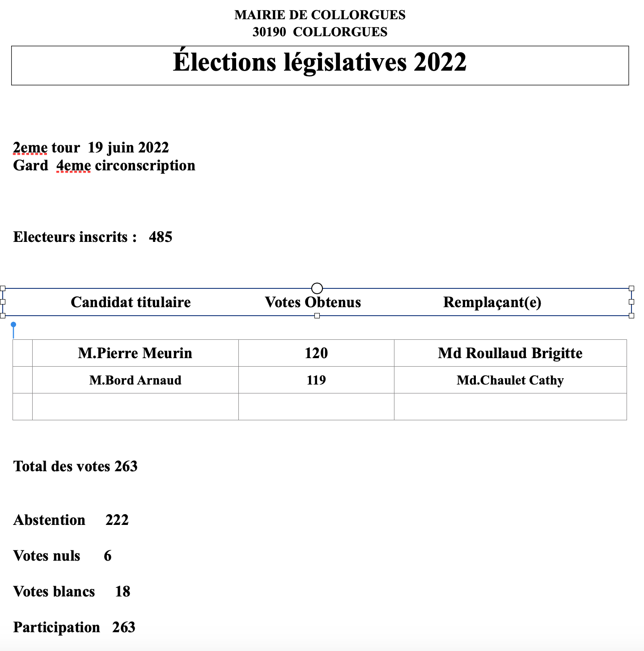
Task: Click the cell showing 120 votes
Action: click(316, 353)
